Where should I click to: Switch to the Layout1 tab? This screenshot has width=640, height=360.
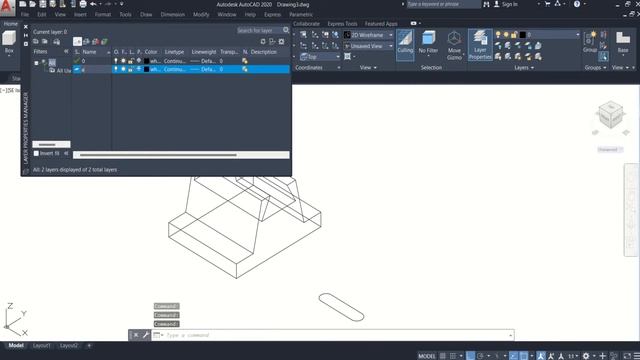tap(42, 346)
